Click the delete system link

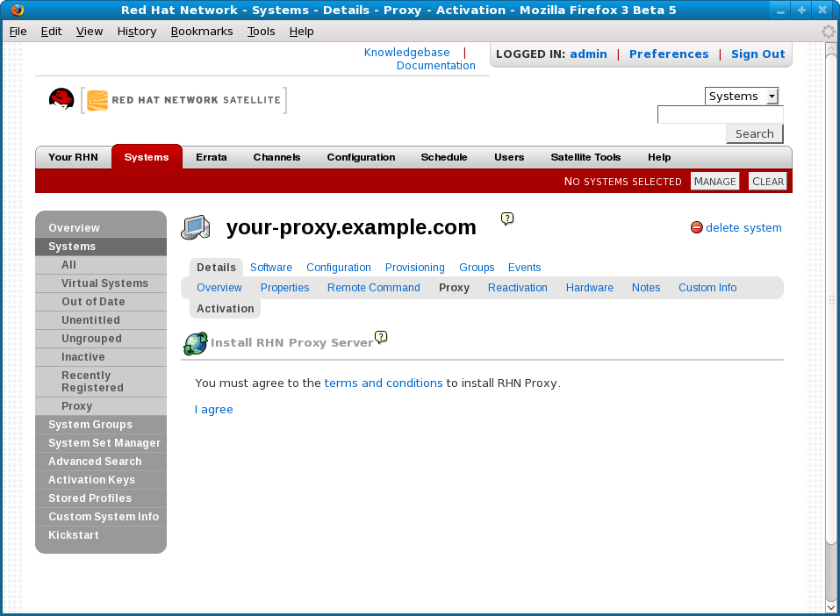pyautogui.click(x=743, y=227)
